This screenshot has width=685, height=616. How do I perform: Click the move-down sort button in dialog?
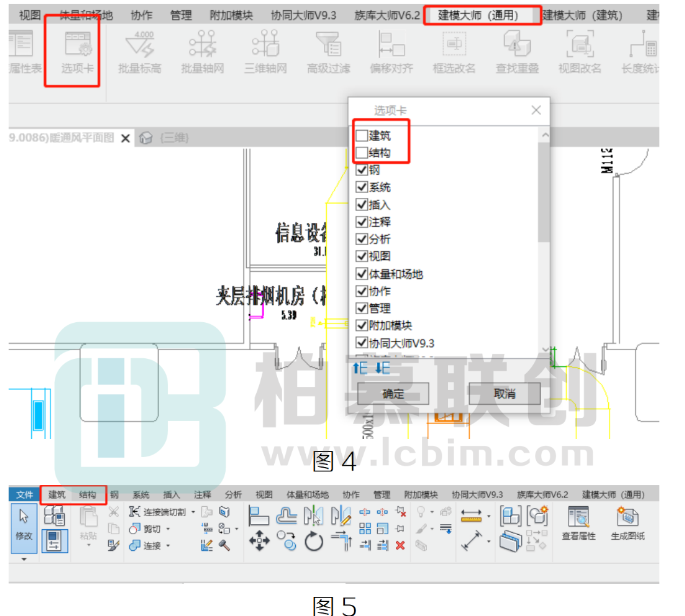(x=383, y=368)
